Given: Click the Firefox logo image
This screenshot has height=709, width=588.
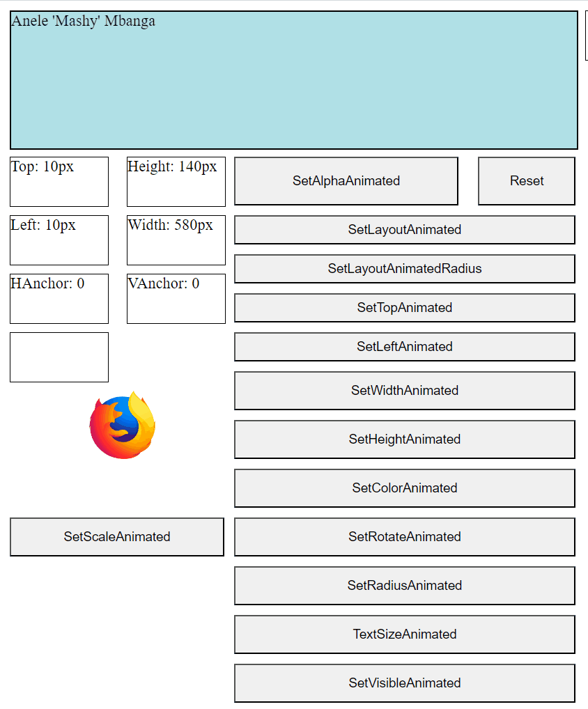Looking at the screenshot, I should pyautogui.click(x=123, y=425).
